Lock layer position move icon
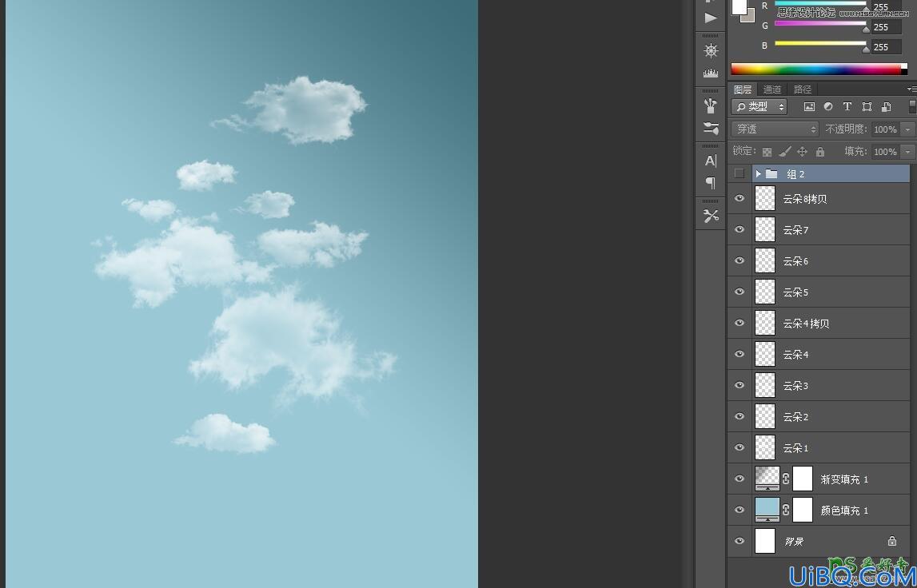This screenshot has width=917, height=588. (x=803, y=152)
